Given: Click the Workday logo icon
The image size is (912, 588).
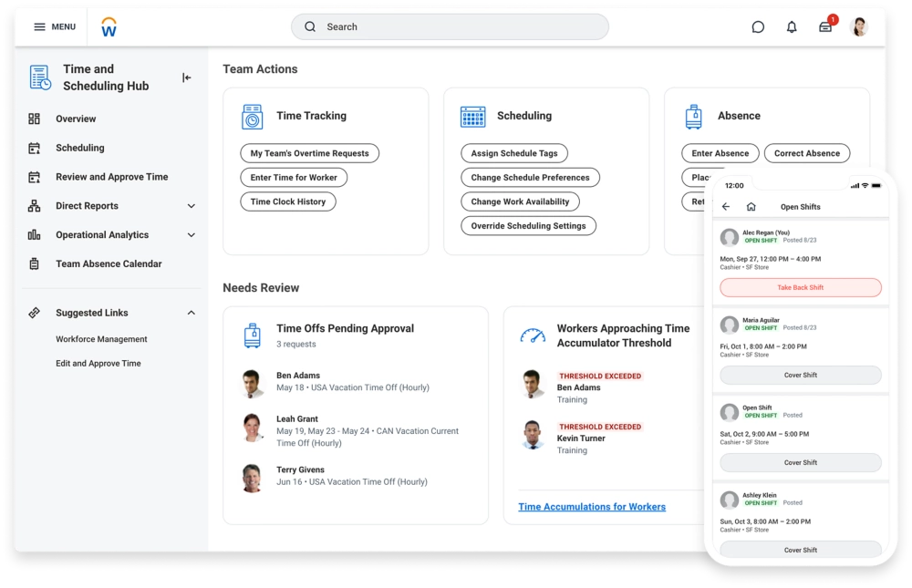Looking at the screenshot, I should (x=109, y=27).
